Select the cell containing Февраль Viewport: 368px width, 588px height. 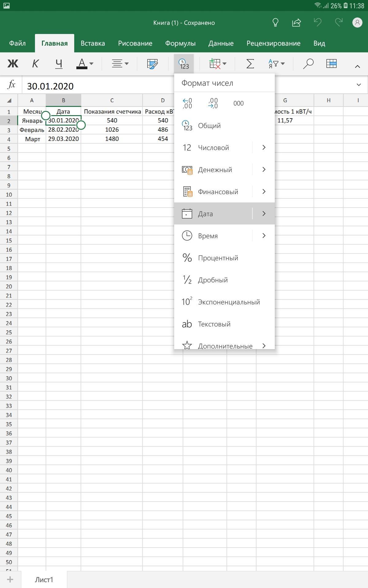pyautogui.click(x=32, y=130)
